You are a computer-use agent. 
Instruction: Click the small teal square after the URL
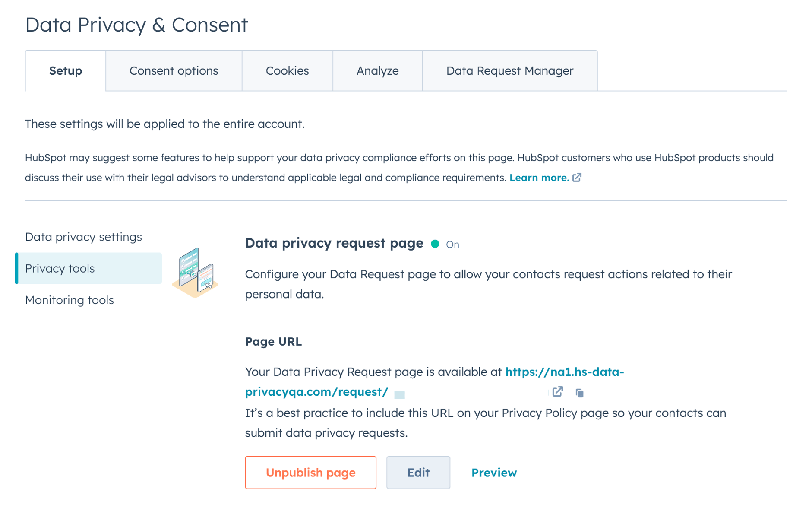(x=400, y=394)
